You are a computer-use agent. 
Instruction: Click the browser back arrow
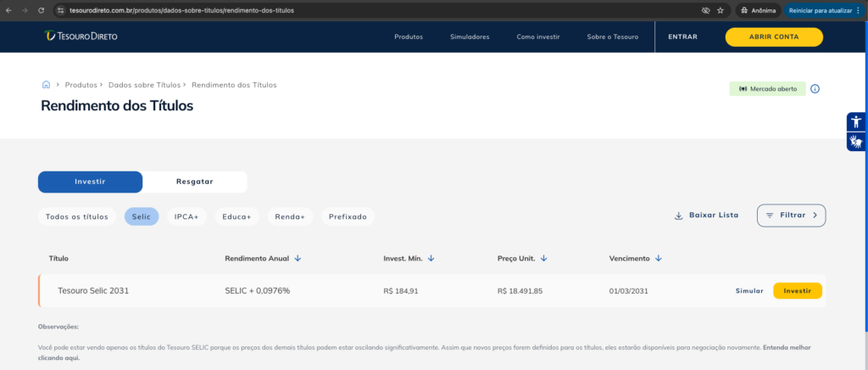tap(8, 10)
